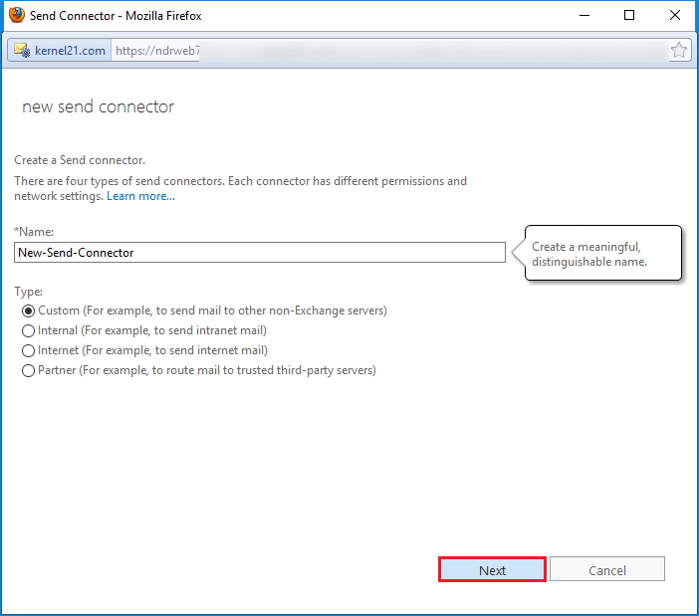Open the Learn more link
This screenshot has height=616, width=699.
click(x=140, y=196)
